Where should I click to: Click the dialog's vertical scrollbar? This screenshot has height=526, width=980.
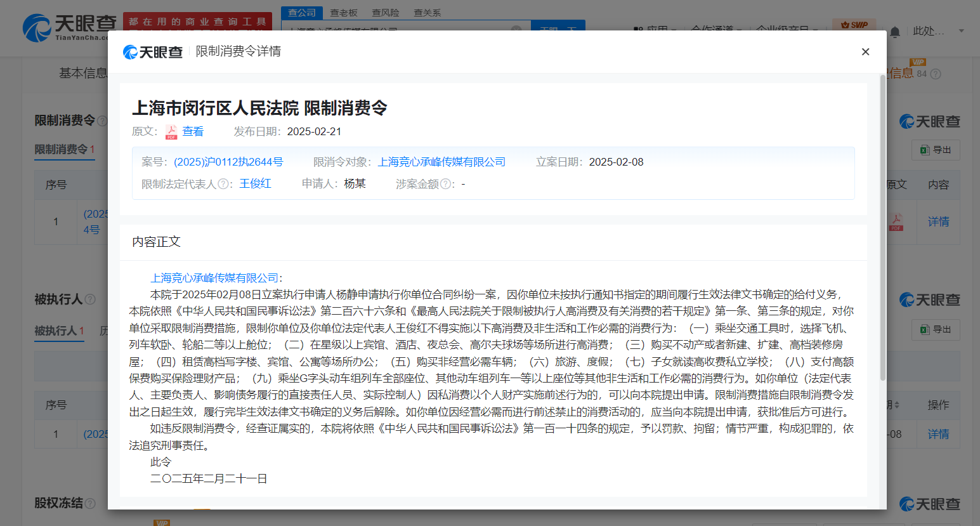click(882, 228)
